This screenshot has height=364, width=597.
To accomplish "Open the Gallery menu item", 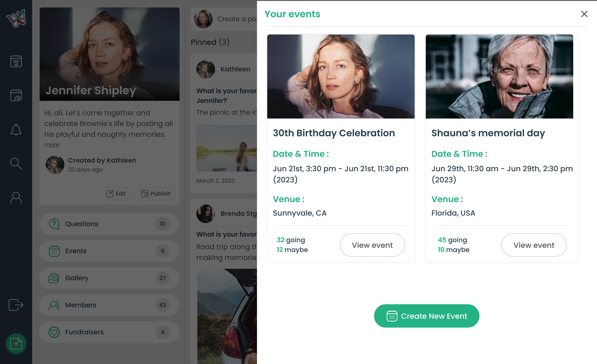I will click(x=109, y=278).
